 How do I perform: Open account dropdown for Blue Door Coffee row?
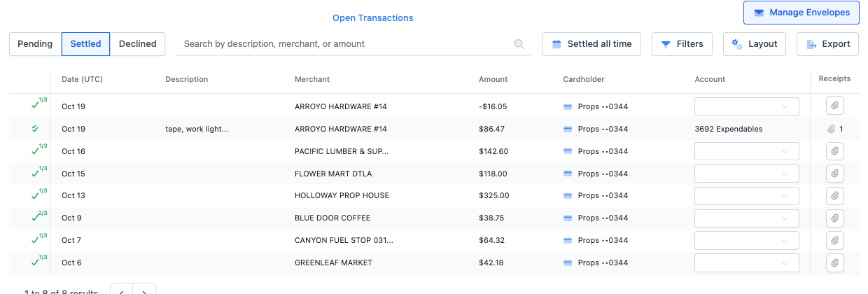(x=747, y=218)
